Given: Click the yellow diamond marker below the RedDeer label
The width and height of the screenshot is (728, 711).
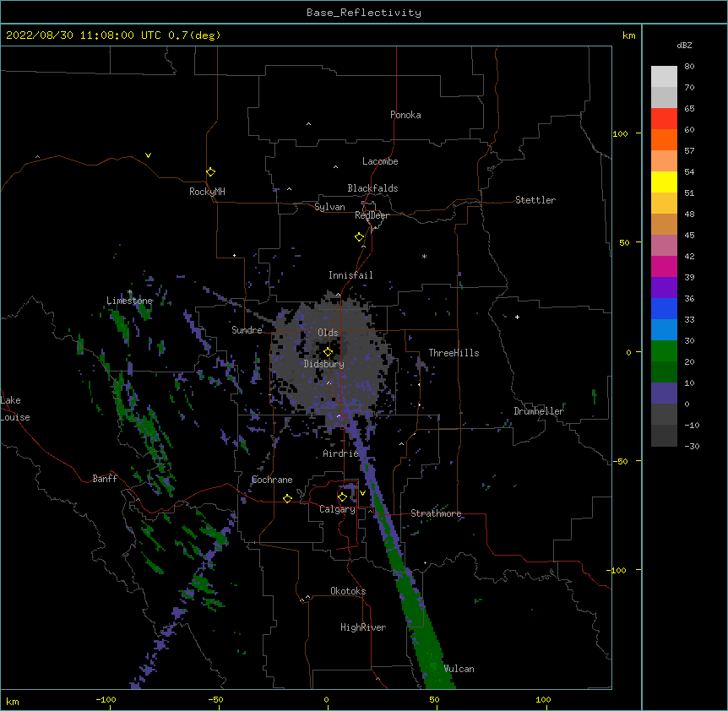Looking at the screenshot, I should (x=359, y=237).
